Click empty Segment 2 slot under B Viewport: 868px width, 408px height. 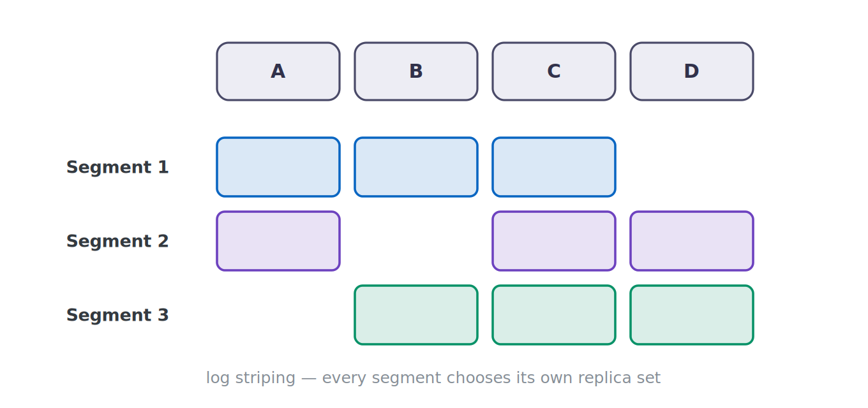(x=416, y=241)
